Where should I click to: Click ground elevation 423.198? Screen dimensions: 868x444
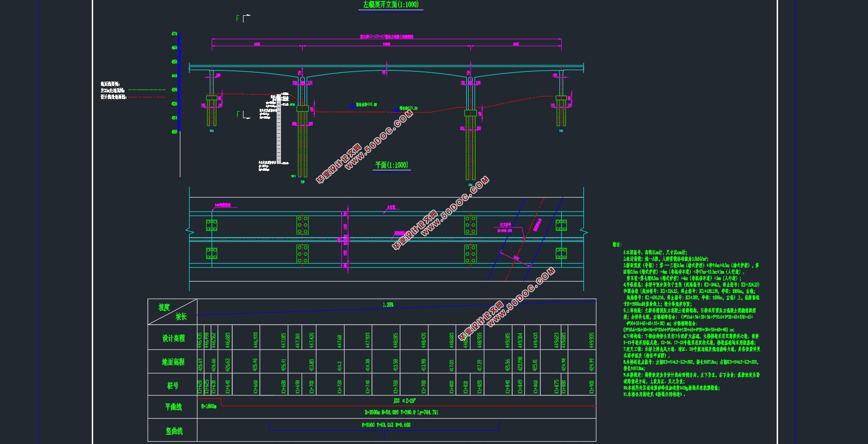click(520, 363)
